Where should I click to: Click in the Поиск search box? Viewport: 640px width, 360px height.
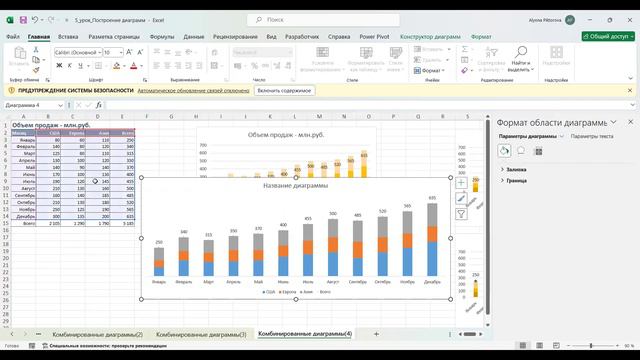[323, 20]
